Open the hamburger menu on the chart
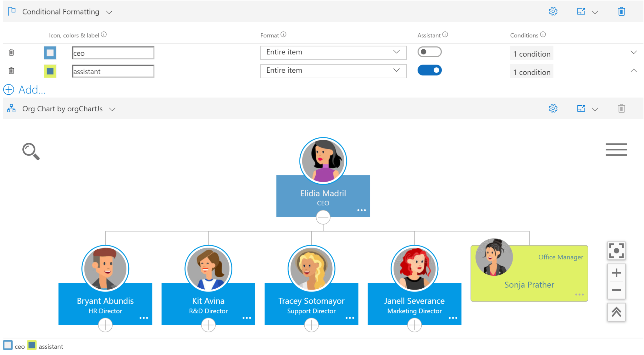Viewport: 644px width, 355px height. pyautogui.click(x=616, y=150)
